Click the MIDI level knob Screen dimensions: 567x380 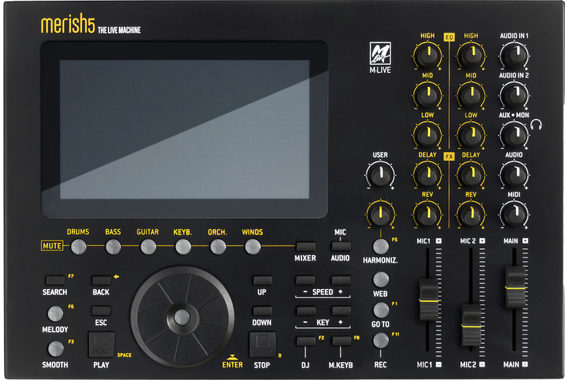[514, 215]
